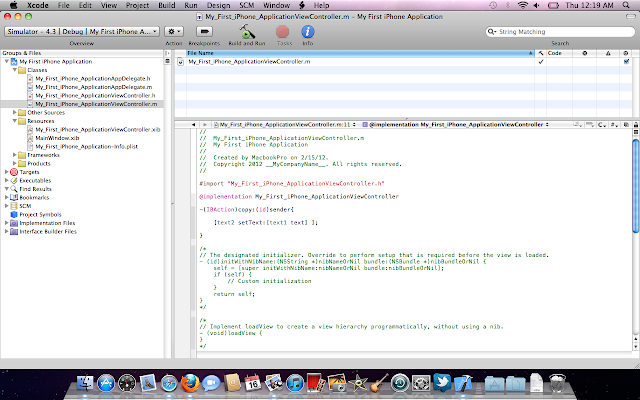Open Safari compass icon in the Dock
Image resolution: width=640 pixels, height=400 pixels.
(169, 383)
